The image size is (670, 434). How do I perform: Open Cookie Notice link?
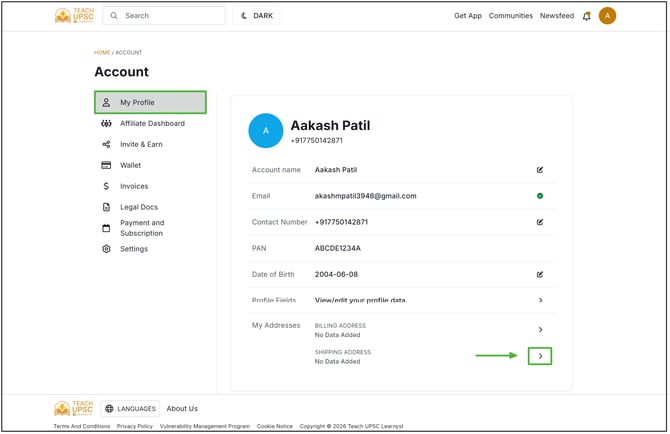click(x=276, y=427)
